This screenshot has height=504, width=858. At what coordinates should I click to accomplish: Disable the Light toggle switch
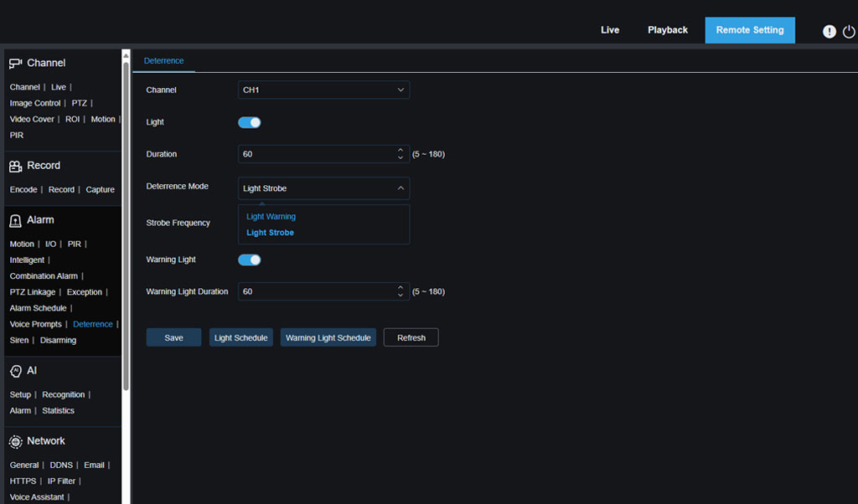[250, 122]
